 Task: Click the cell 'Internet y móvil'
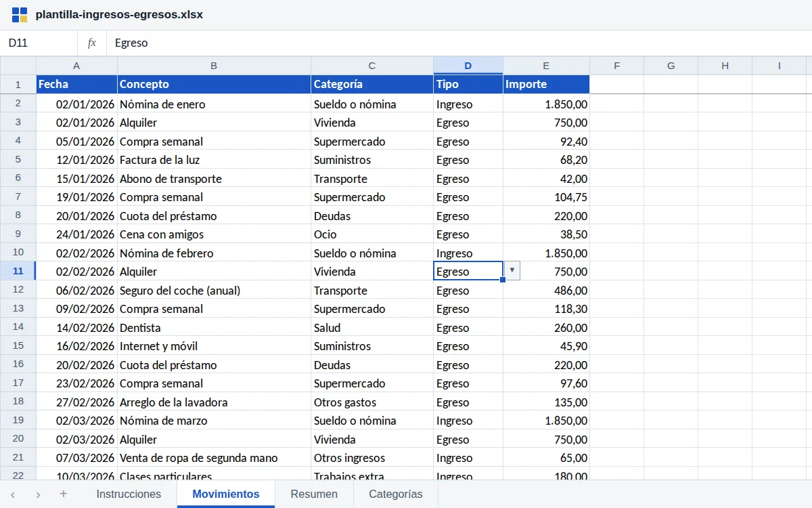click(214, 346)
